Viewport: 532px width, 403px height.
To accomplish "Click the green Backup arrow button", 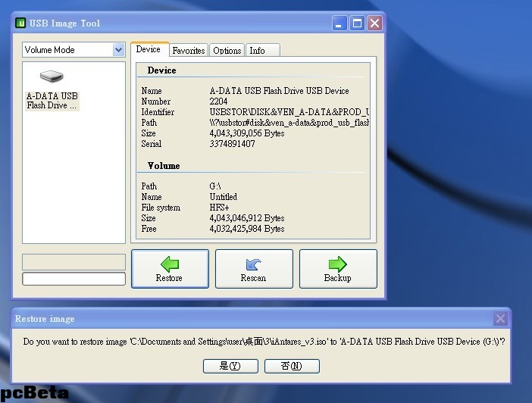I will coord(338,269).
